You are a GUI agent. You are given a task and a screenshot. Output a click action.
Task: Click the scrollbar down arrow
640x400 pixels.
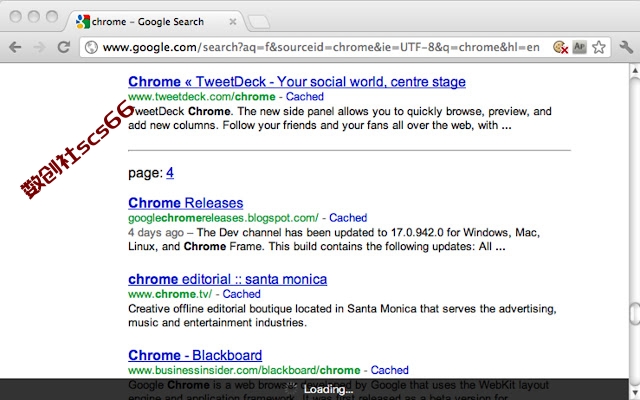click(635, 391)
